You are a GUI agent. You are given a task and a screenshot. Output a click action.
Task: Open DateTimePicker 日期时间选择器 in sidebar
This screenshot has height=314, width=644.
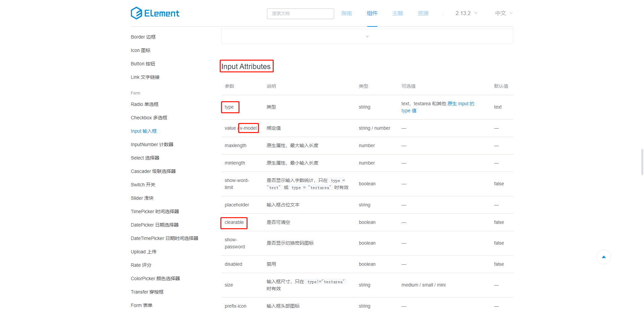tap(164, 238)
